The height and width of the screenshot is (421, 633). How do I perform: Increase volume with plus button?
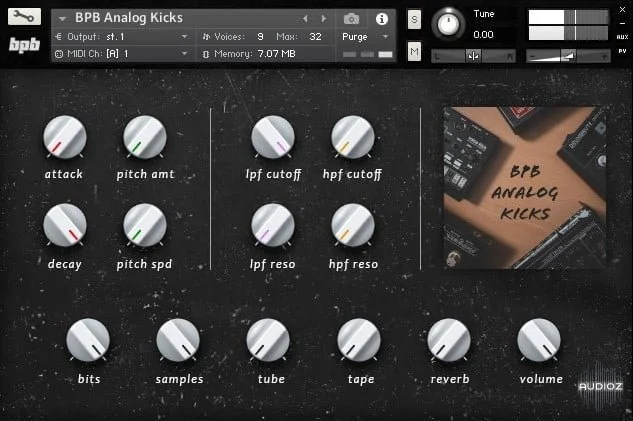tap(604, 56)
